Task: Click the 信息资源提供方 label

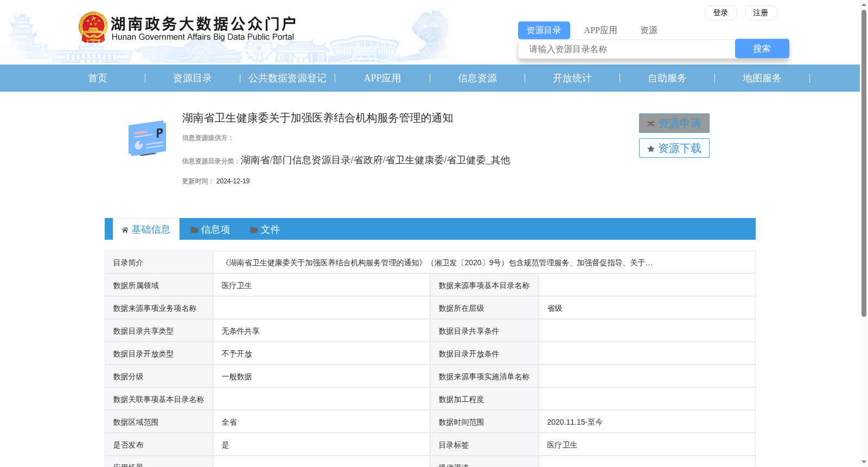Action: coord(207,138)
